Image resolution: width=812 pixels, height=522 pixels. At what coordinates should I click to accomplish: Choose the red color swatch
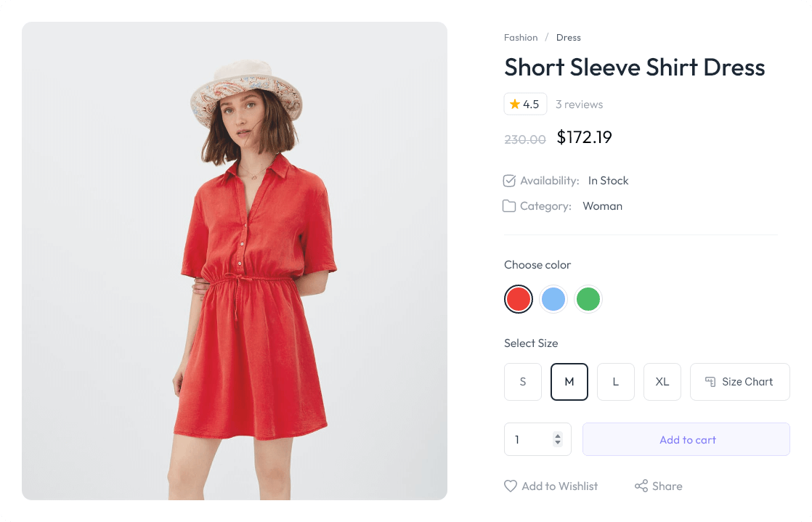coord(519,299)
